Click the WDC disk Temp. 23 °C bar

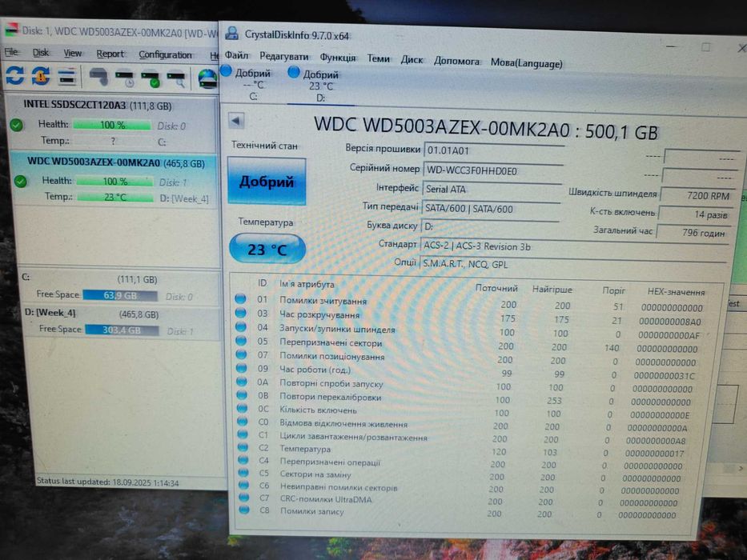point(115,197)
